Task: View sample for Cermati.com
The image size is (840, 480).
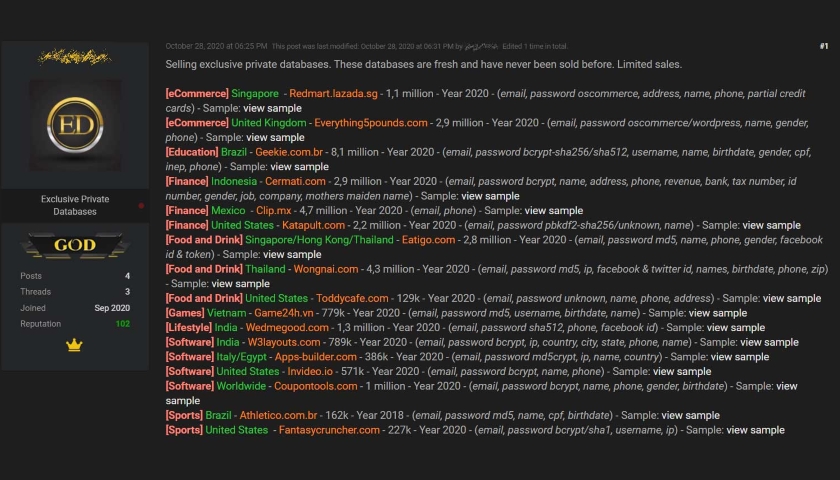Action: 490,196
